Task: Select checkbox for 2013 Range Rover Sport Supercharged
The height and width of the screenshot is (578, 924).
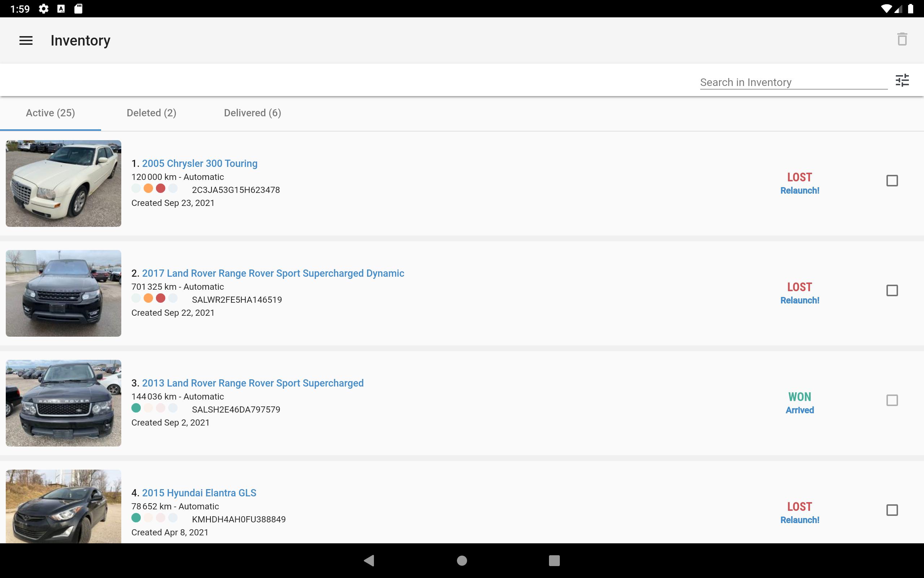Action: pos(892,400)
